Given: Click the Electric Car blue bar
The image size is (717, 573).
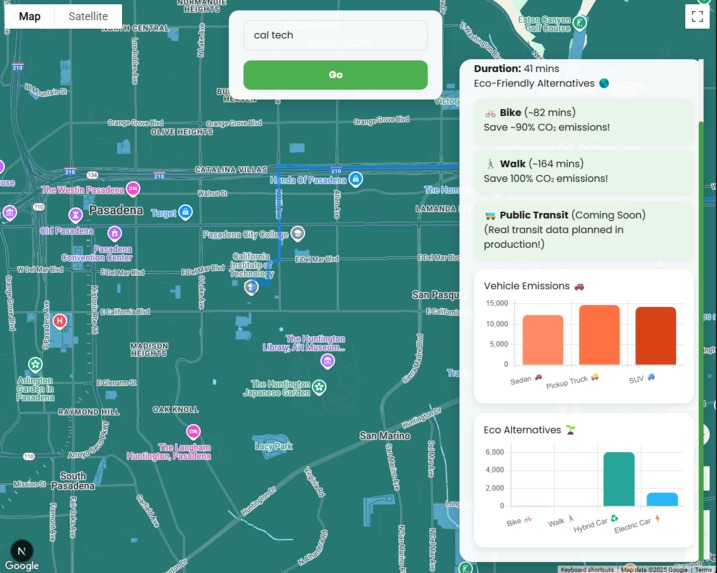Looking at the screenshot, I should (x=662, y=499).
